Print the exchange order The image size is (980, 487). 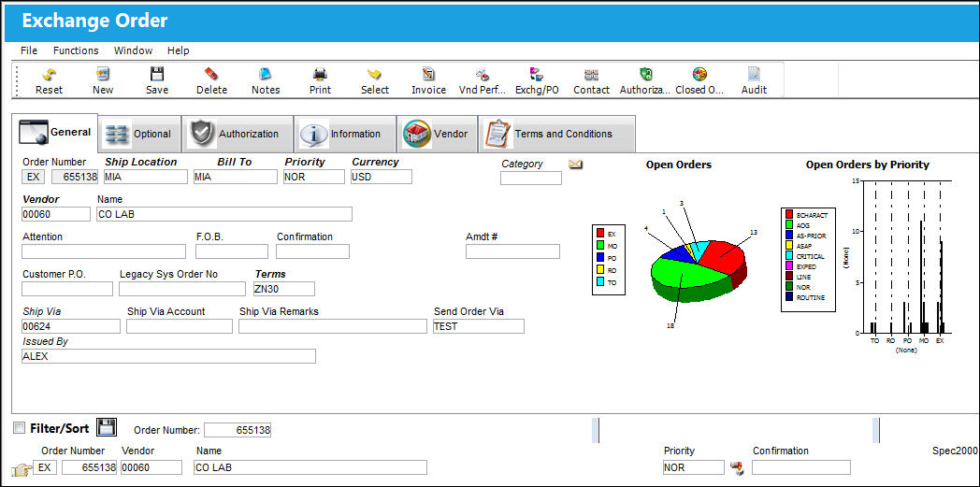(x=320, y=75)
